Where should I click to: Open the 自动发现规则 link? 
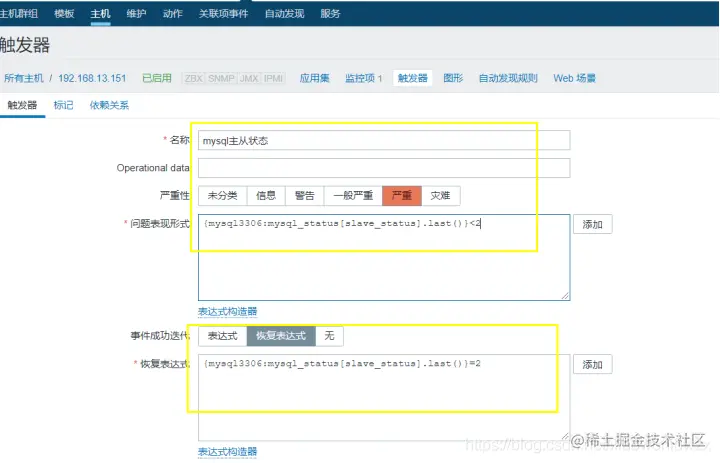[x=508, y=78]
